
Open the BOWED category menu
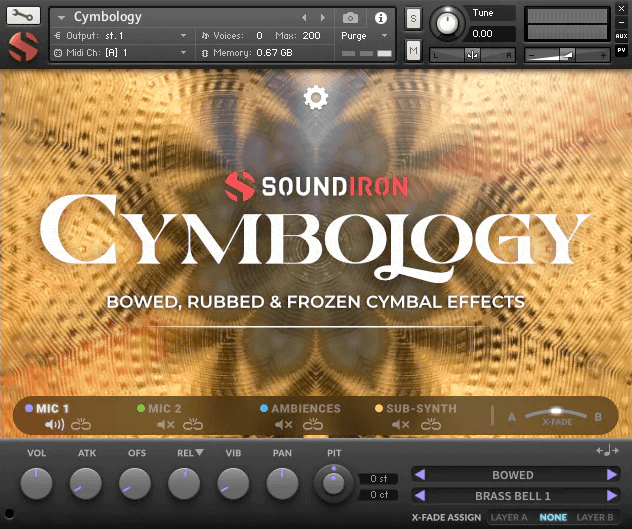tap(513, 475)
